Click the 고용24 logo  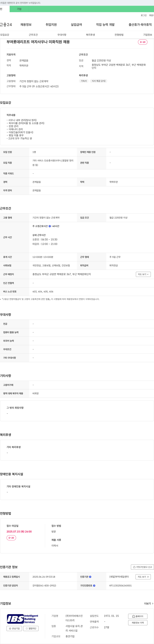[x=6, y=24]
